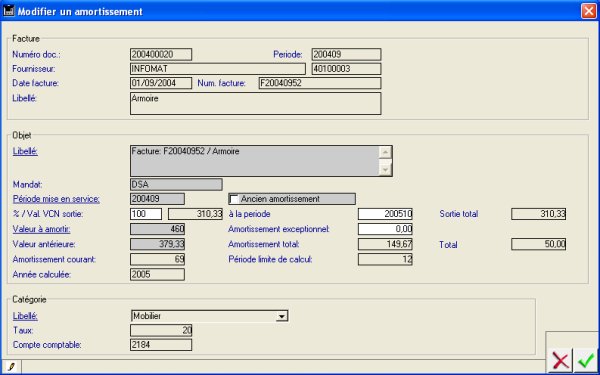This screenshot has height=375, width=600.
Task: Click the Periode field 200409 in Facture
Action: pos(346,54)
